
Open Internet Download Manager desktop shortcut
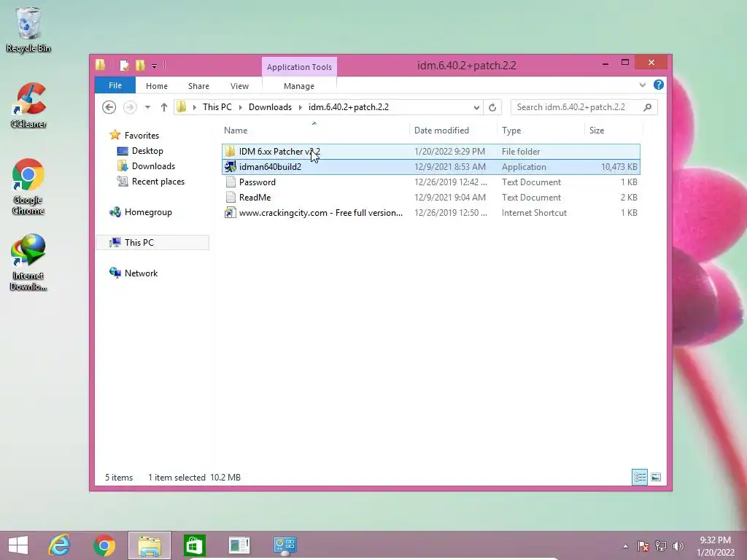click(28, 262)
